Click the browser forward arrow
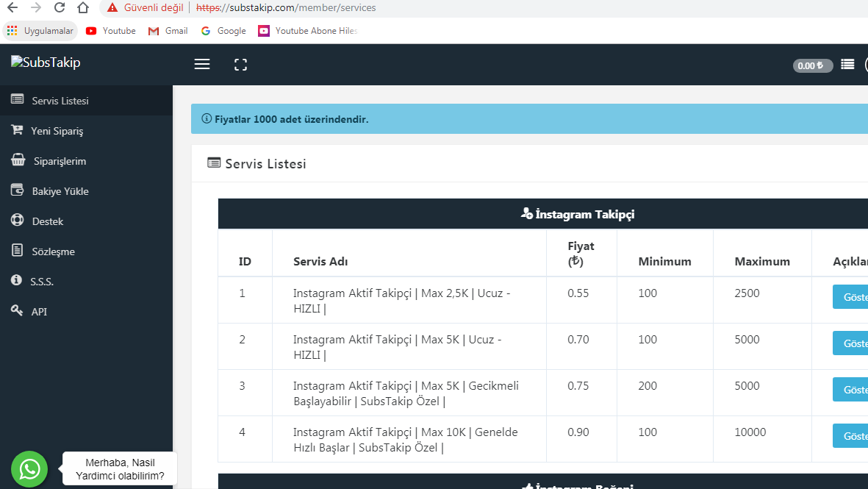 36,8
